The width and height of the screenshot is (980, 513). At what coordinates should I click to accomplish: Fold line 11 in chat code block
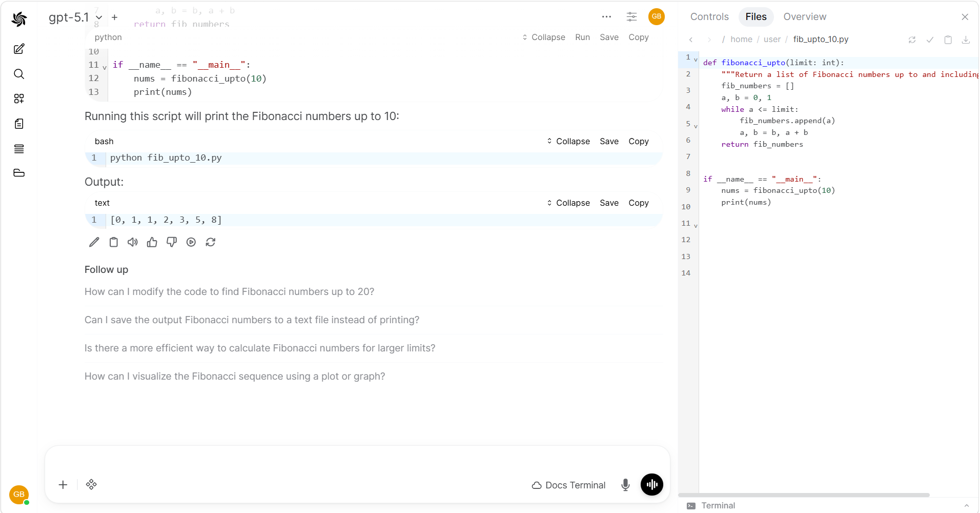[105, 67]
